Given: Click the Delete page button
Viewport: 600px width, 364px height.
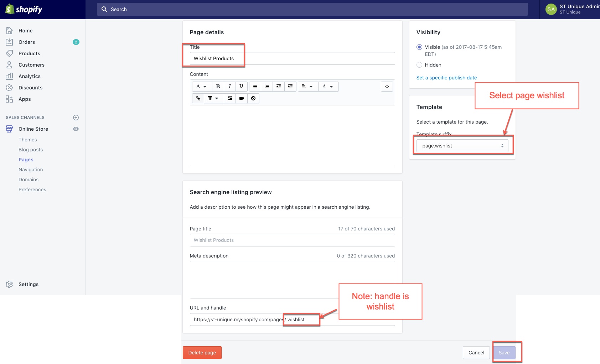Looking at the screenshot, I should click(x=202, y=353).
